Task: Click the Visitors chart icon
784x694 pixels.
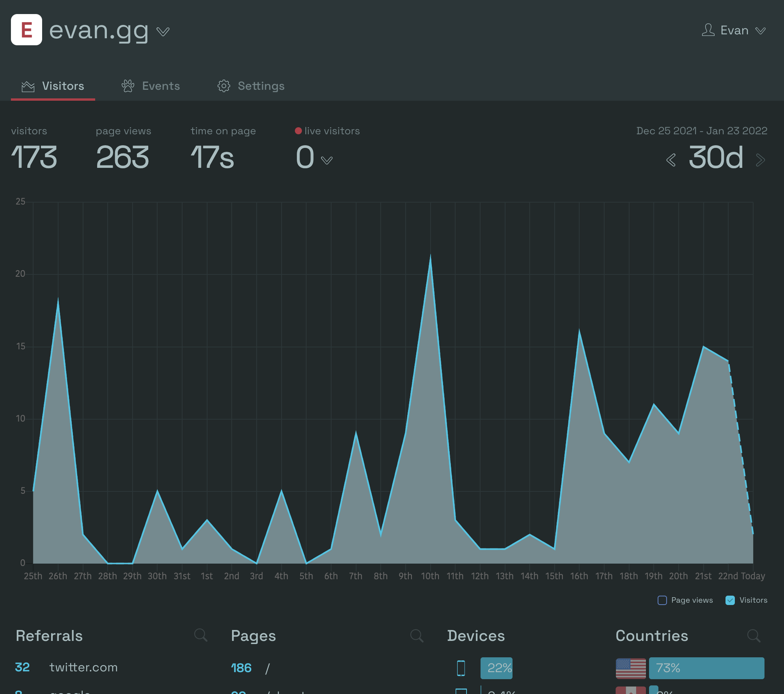Action: point(28,86)
